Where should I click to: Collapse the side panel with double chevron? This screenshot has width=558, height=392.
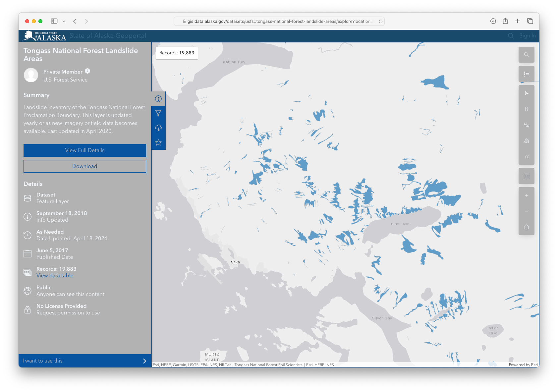(x=527, y=157)
